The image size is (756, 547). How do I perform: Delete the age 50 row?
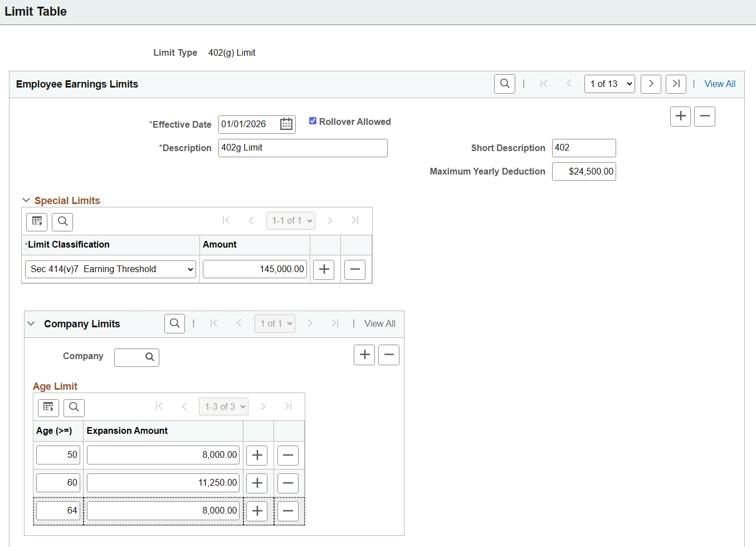tap(288, 456)
